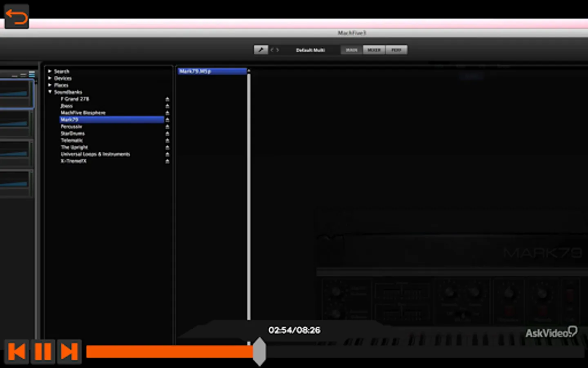
Task: Eject the Jbass soundbank
Action: pos(167,106)
